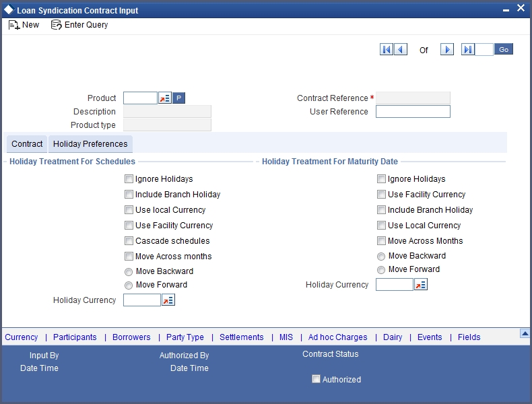
Task: Open the Party Type link
Action: point(185,337)
